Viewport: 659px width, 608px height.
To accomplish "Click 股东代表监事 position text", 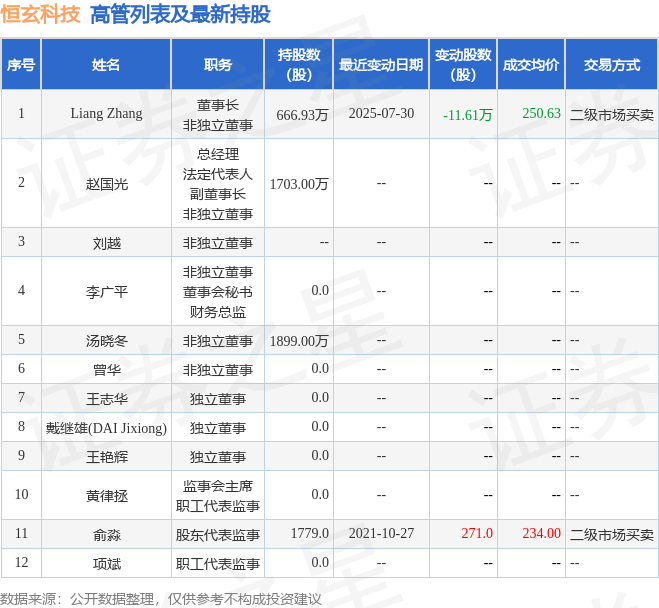I will tap(218, 535).
